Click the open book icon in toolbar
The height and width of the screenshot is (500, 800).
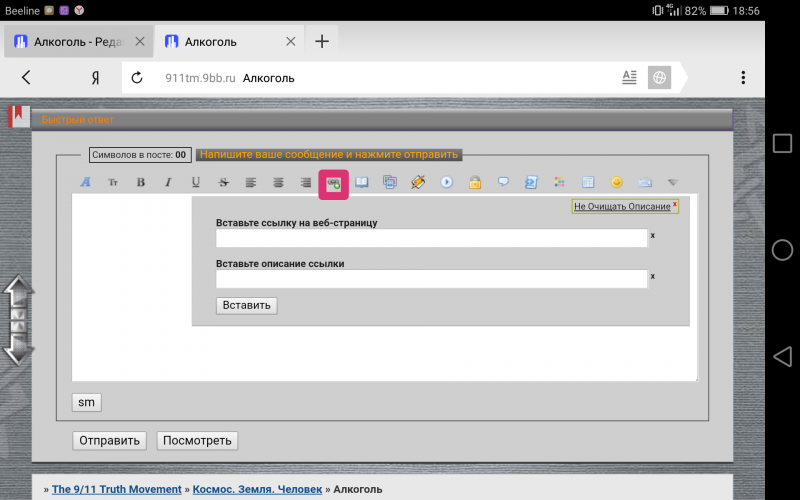tap(362, 182)
